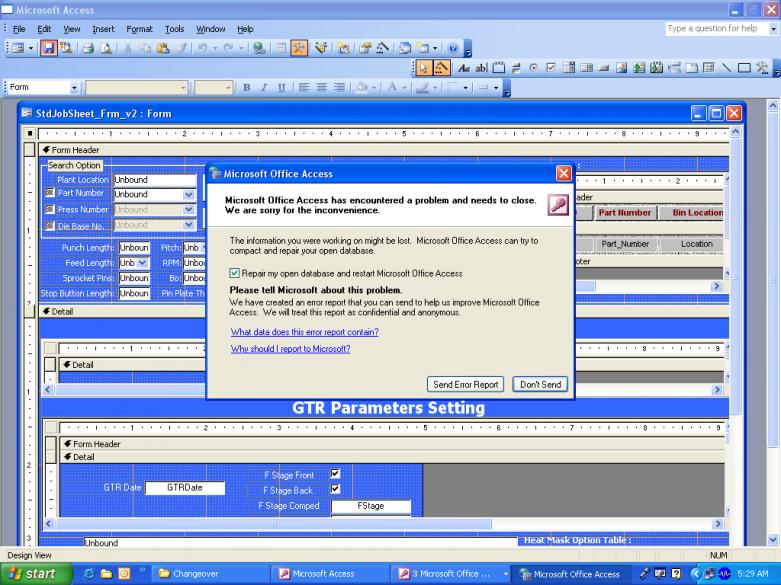Image resolution: width=781 pixels, height=585 pixels.
Task: Uncheck Repair my open database checkbox
Action: point(234,273)
